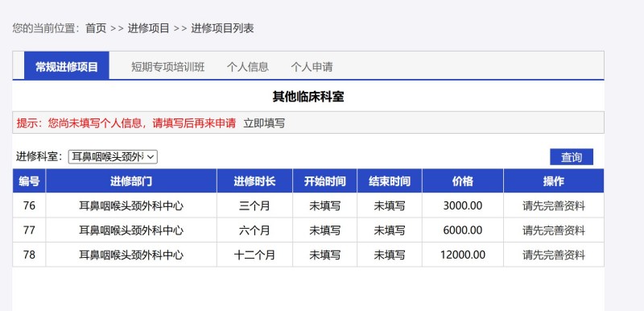Click 结束时间 未填写 in row 76
The height and width of the screenshot is (311, 644).
pos(390,205)
